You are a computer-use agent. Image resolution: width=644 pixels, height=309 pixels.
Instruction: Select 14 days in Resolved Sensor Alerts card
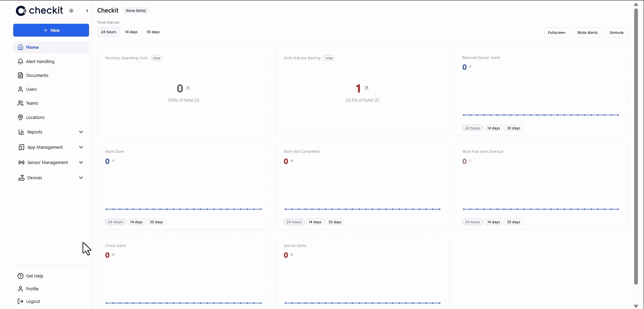tap(493, 128)
